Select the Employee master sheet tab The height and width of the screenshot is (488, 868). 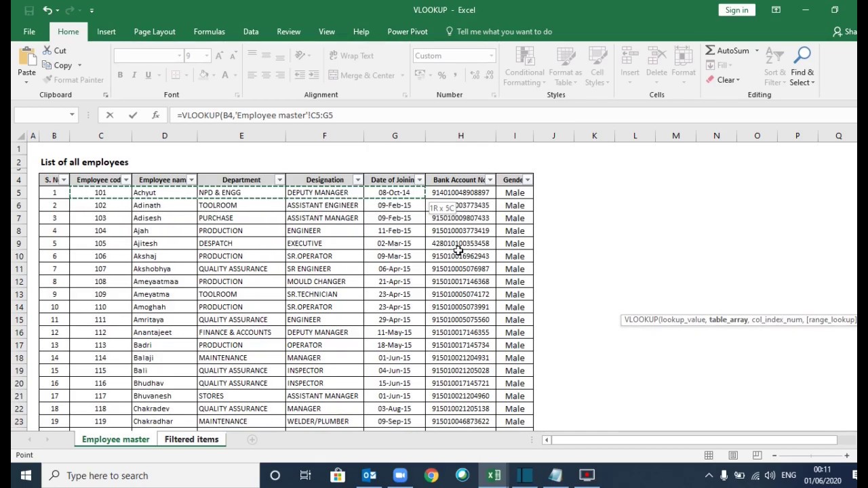click(115, 439)
